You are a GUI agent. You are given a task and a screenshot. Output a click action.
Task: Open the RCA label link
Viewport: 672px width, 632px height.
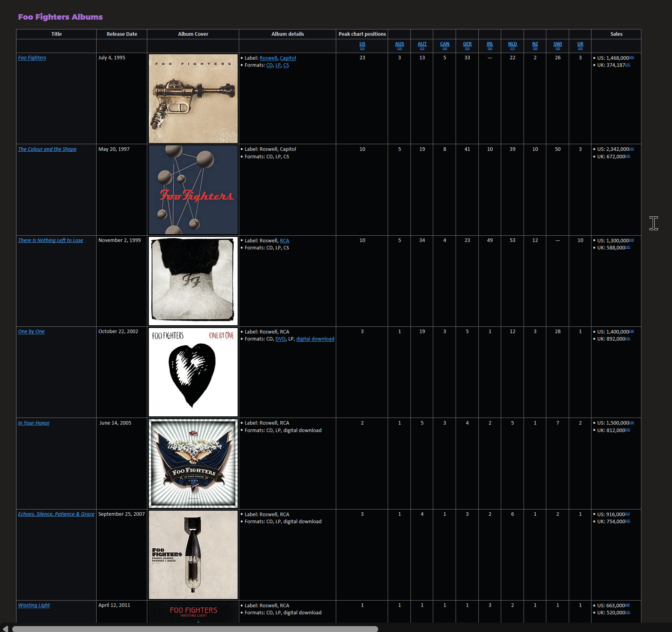[284, 241]
